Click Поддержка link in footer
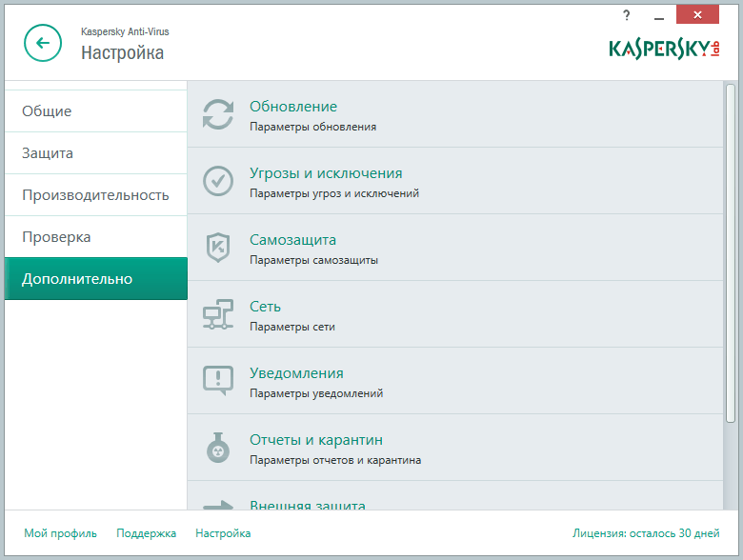This screenshot has height=560, width=743. pos(146,533)
